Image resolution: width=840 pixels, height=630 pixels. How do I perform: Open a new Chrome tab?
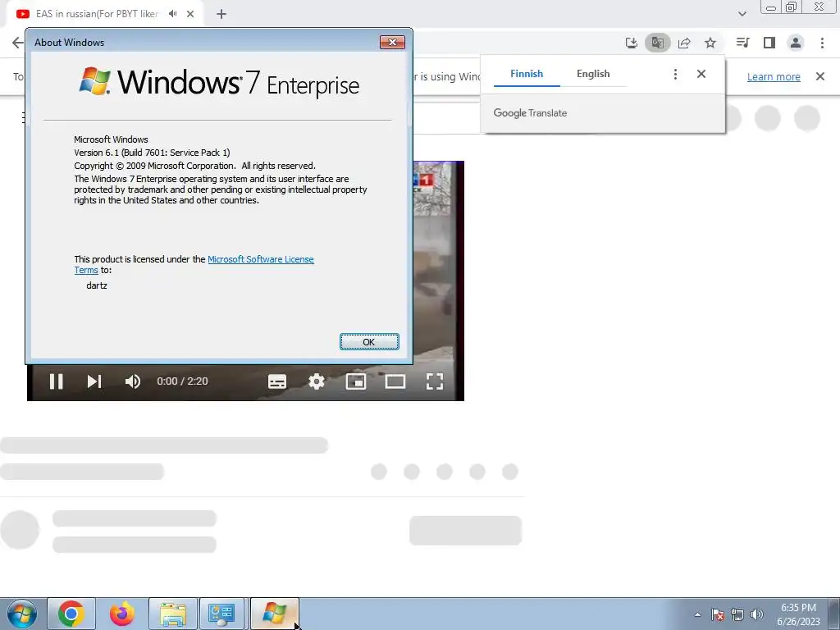pyautogui.click(x=221, y=15)
